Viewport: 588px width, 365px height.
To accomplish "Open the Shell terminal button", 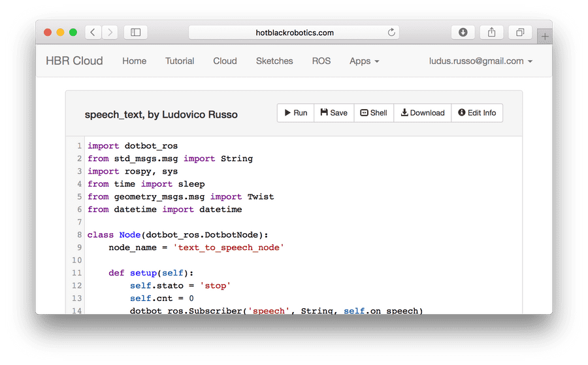I will [x=374, y=113].
